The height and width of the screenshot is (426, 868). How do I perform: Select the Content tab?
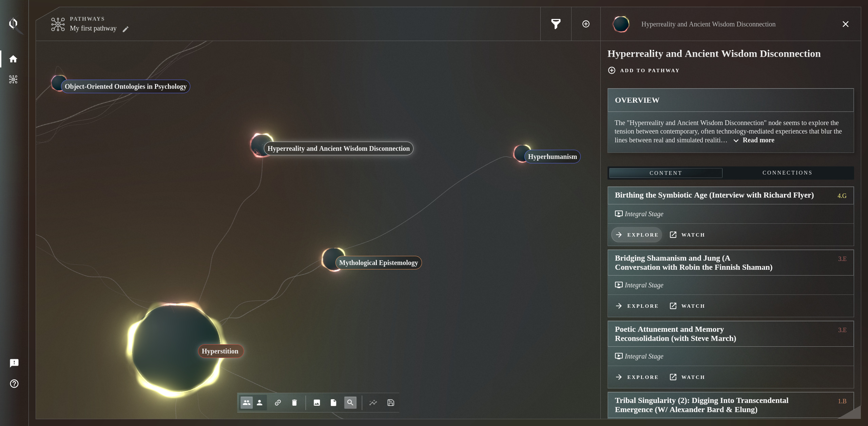[x=665, y=173]
